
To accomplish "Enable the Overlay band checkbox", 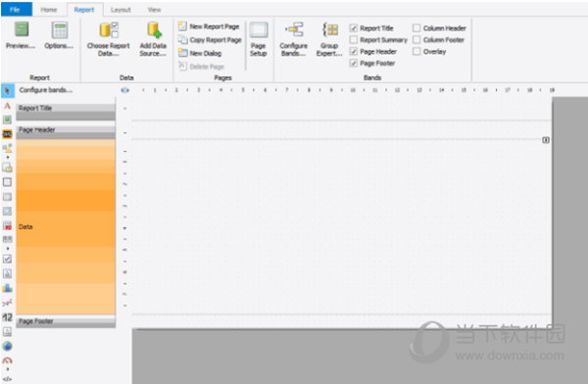I will point(416,51).
